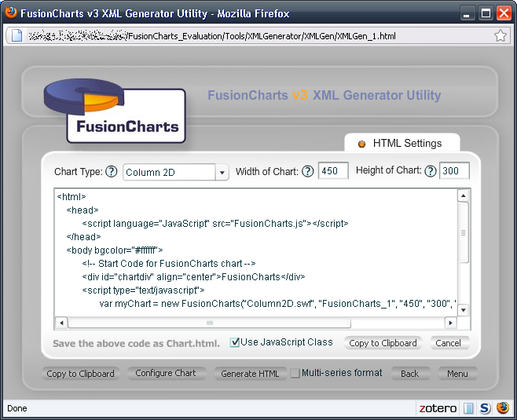Click the blue S status bar icon
Viewport: 517px width, 420px height.
tap(485, 408)
